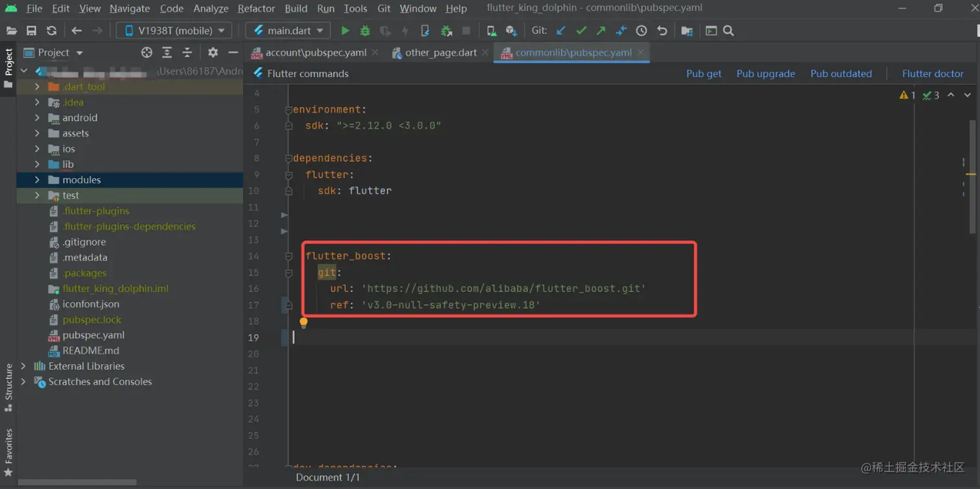Expand the lib folder arrow

[x=37, y=165]
